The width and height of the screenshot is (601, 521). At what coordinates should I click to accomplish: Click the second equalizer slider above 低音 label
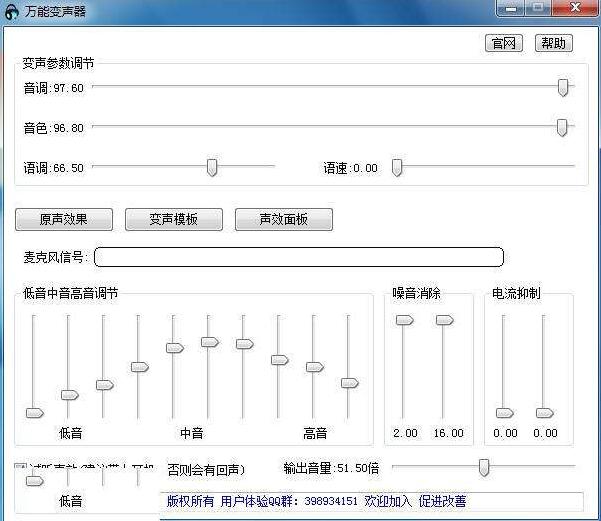[x=70, y=395]
